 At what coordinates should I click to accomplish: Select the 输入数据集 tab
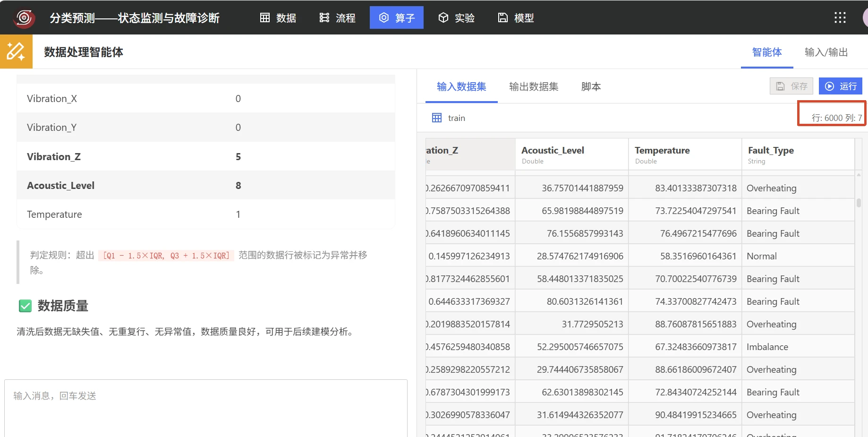point(461,86)
